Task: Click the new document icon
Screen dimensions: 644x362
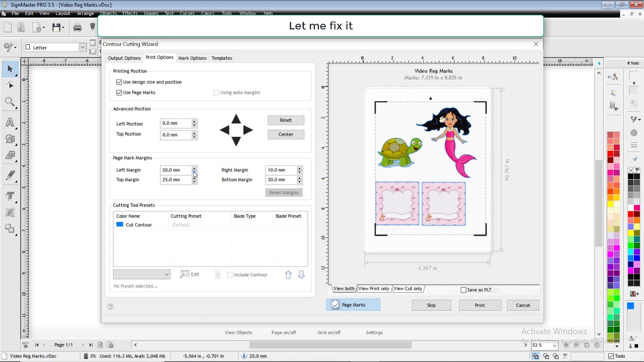Action: (8, 27)
